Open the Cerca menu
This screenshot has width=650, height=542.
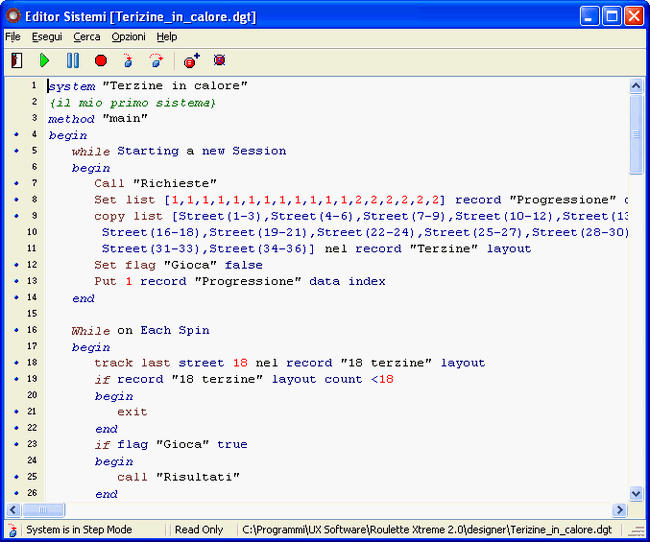point(87,37)
